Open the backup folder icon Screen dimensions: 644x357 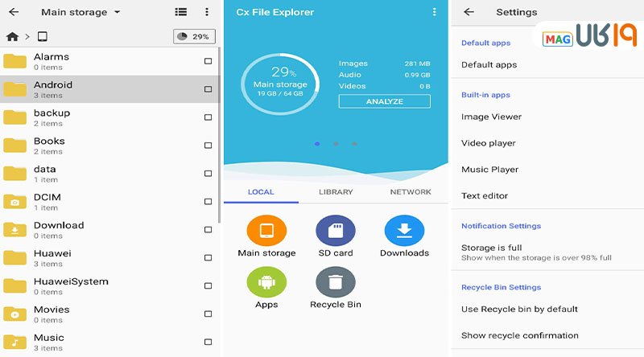point(14,117)
